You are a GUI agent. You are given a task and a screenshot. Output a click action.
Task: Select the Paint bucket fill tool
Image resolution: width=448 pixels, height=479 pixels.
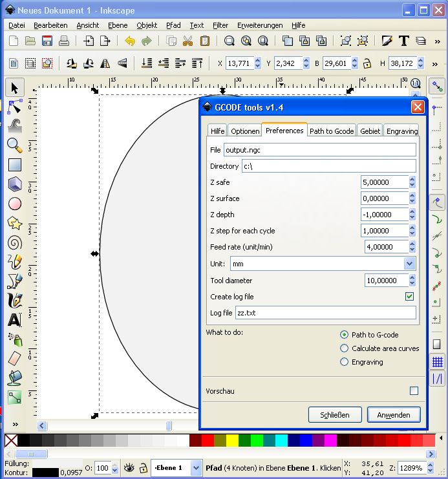(x=14, y=378)
